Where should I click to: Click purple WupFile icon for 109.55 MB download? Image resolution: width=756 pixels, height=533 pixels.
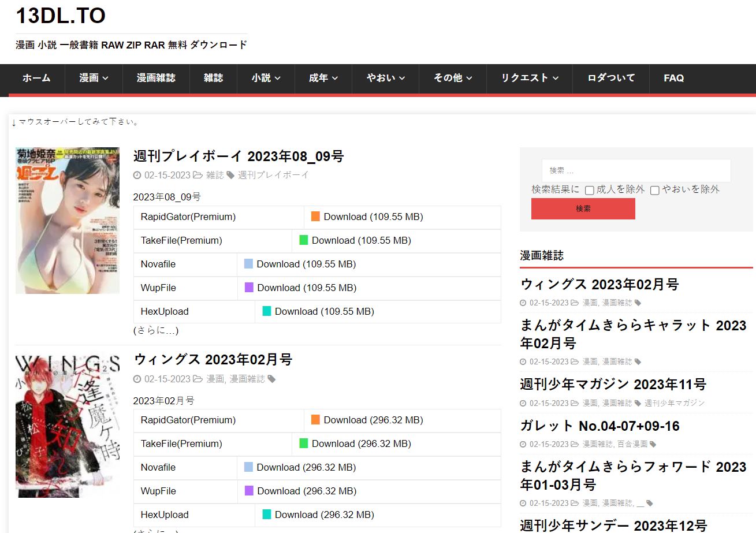coord(249,288)
